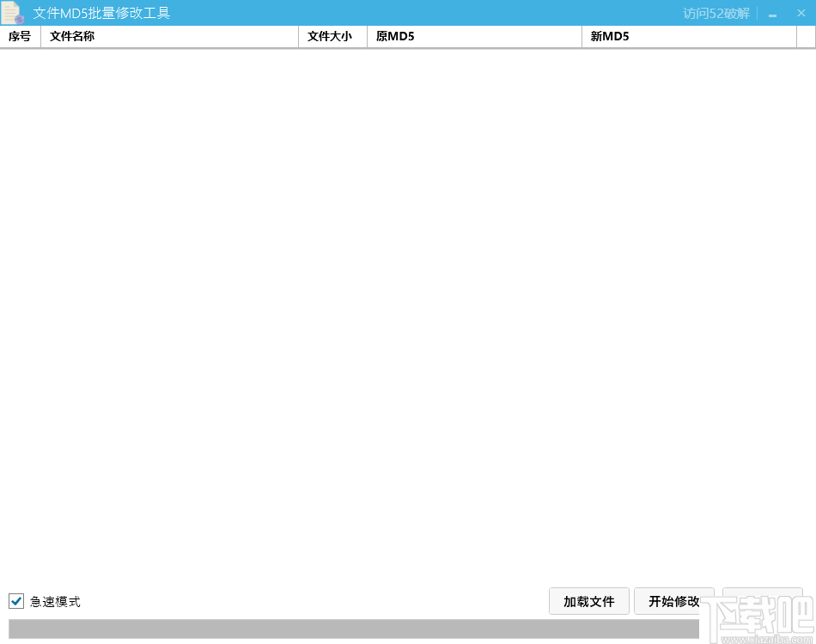The image size is (816, 644).
Task: Click the narrow column strip right of 新MD5
Action: coord(806,36)
